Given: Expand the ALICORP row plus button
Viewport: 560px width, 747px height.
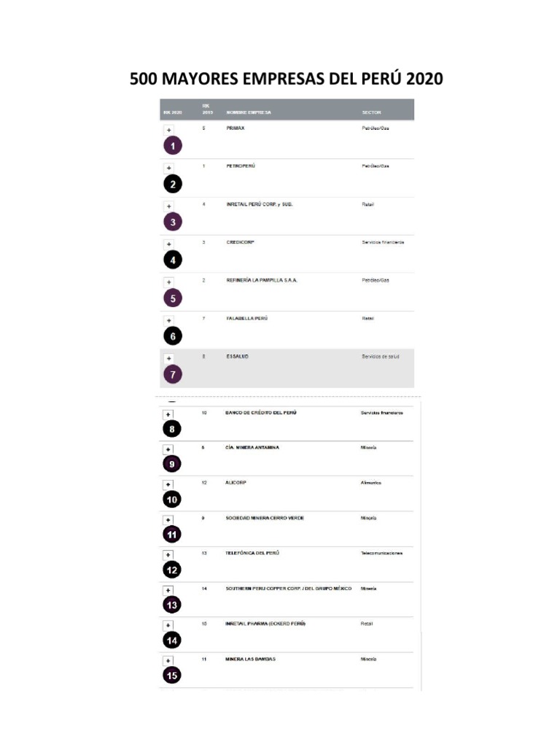Looking at the screenshot, I should pos(168,484).
